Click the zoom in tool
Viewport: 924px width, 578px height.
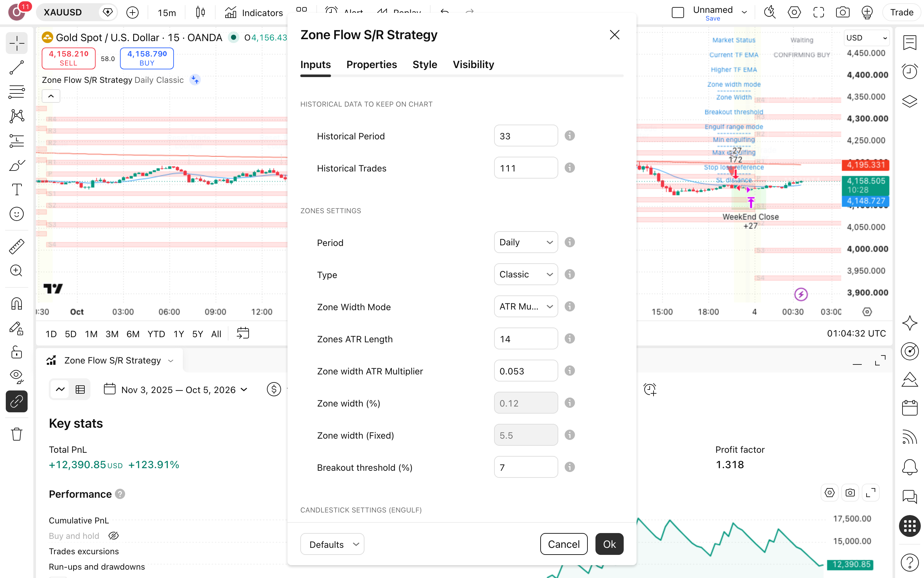pos(16,271)
